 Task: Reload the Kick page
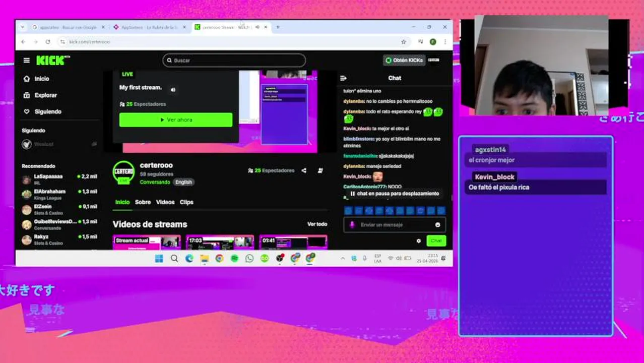click(x=48, y=42)
